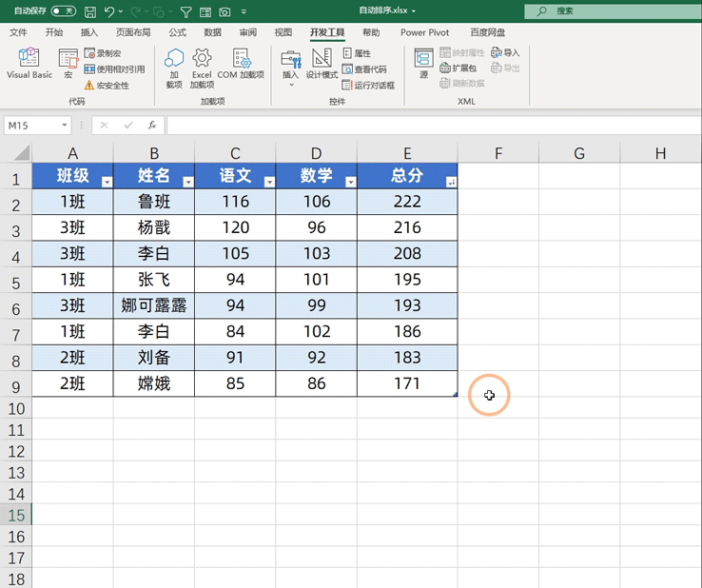
Task: Open the Excel 加载项 add-ins dialog
Action: click(202, 66)
